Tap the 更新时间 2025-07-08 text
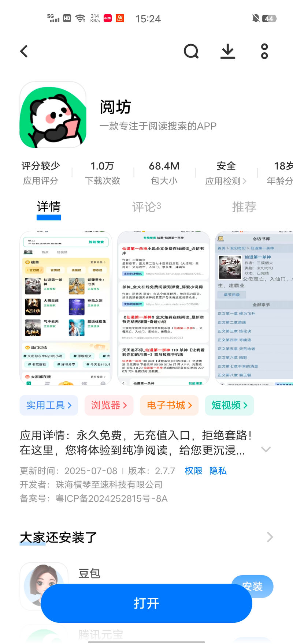The image size is (293, 644). (68, 471)
